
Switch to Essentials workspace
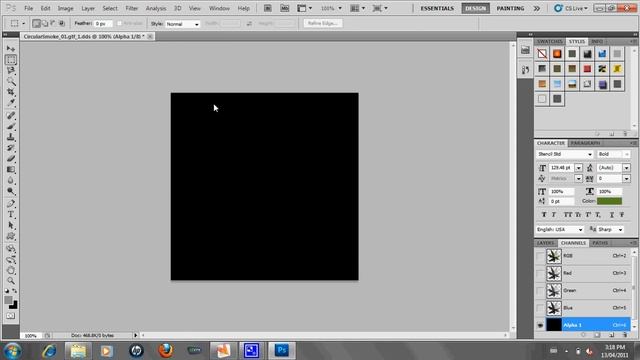pyautogui.click(x=437, y=8)
